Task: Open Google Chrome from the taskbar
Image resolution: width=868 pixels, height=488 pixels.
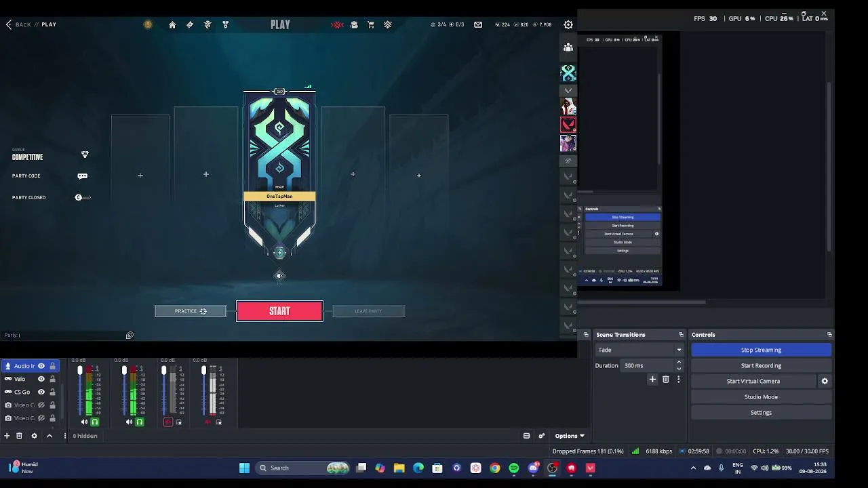Action: [495, 468]
